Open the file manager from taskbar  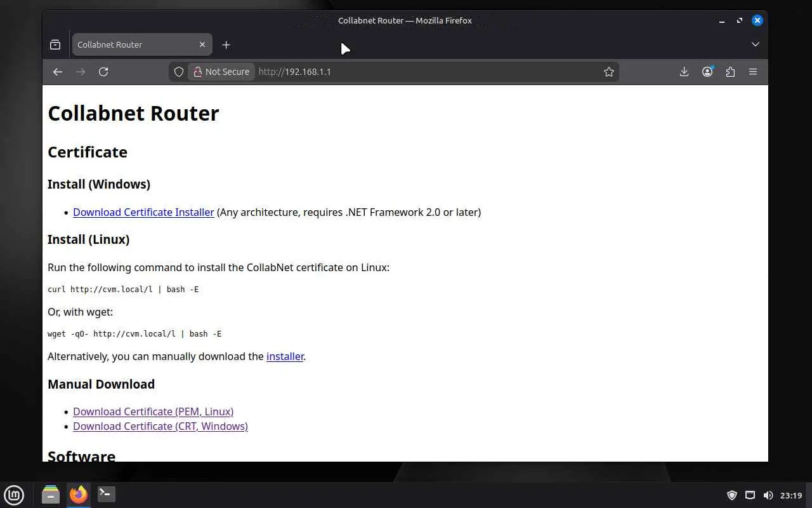[51, 495]
